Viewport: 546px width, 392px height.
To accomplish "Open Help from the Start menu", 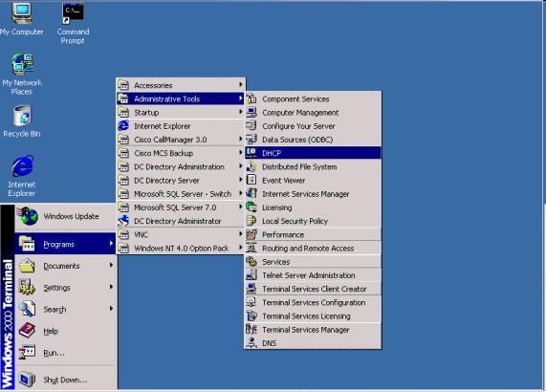I will click(x=65, y=331).
